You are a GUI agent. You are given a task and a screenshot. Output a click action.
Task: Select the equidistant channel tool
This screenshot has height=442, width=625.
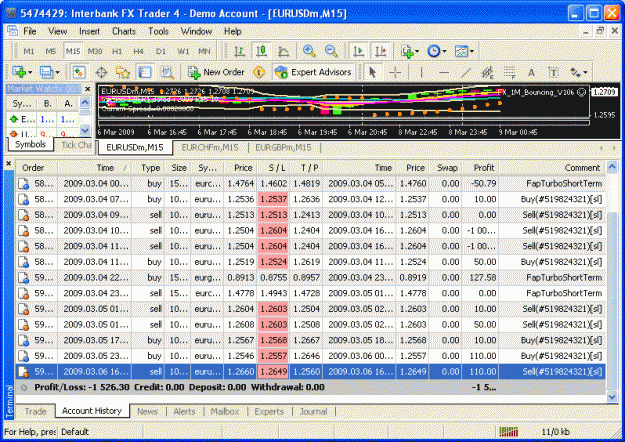pyautogui.click(x=487, y=73)
